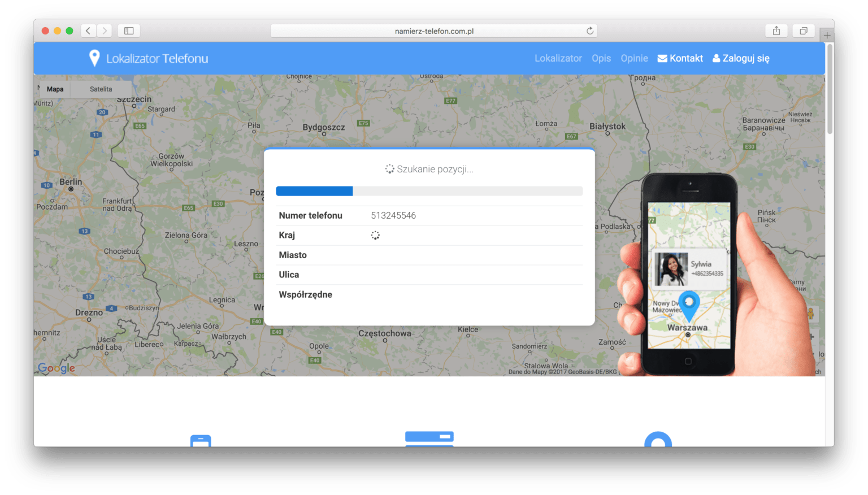Image resolution: width=868 pixels, height=495 pixels.
Task: Click Bydgoszcz on the map
Action: click(x=324, y=128)
